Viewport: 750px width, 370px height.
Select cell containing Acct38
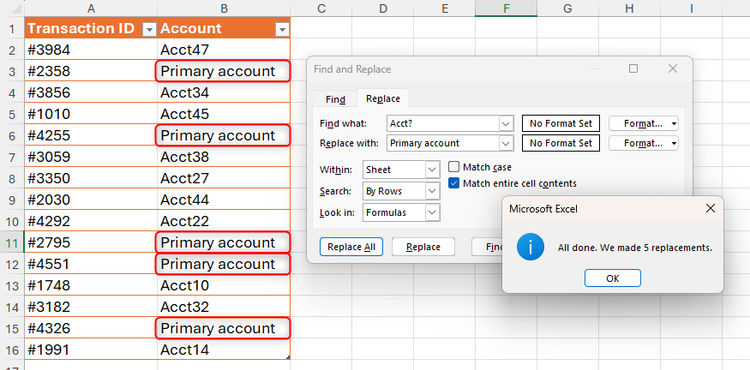tap(224, 157)
